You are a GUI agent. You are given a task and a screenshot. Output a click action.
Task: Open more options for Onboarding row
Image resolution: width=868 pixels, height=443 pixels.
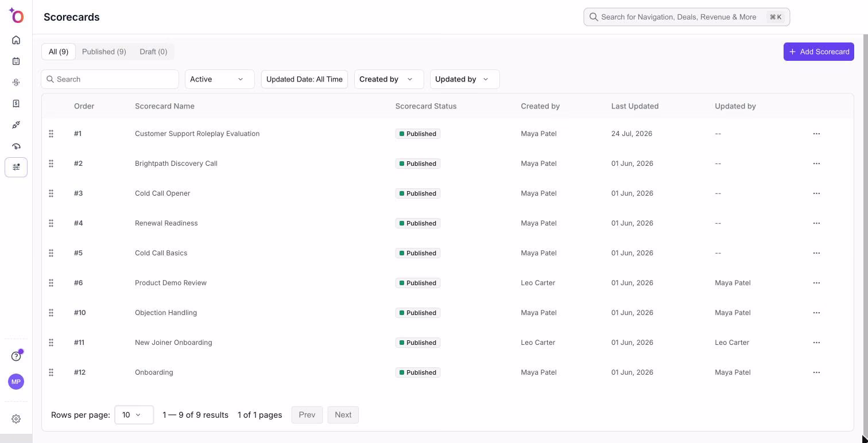(x=816, y=372)
